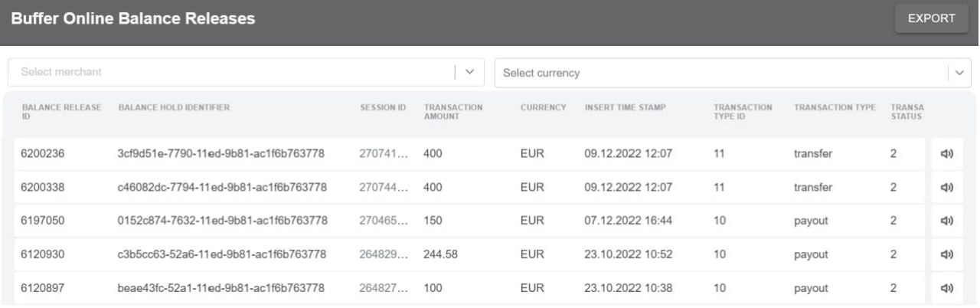The height and width of the screenshot is (308, 980).
Task: Open the Select merchant dropdown arrow
Action: (x=470, y=72)
